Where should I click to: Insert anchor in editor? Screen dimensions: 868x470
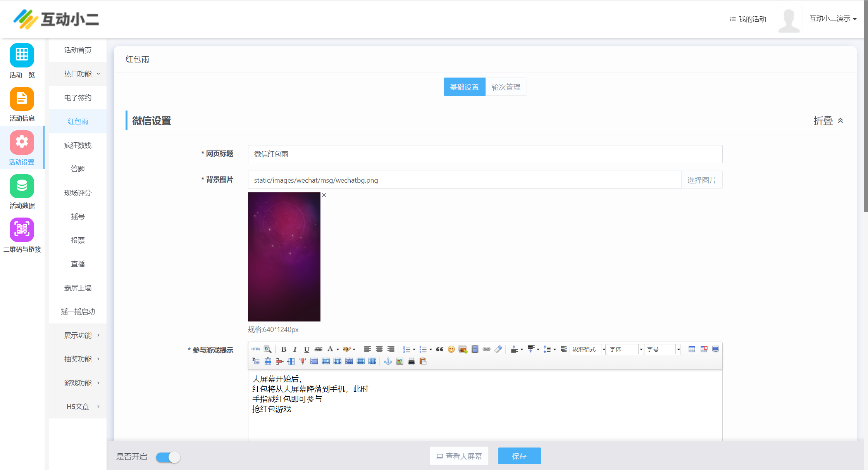coord(388,361)
